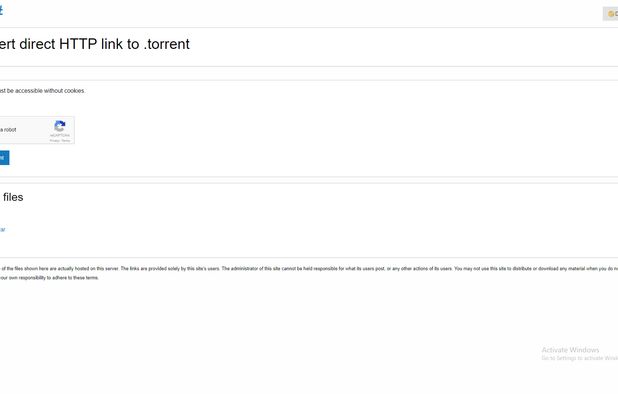Screen dimensions: 618x394
Task: Open the .rar file link under files
Action: (x=2, y=229)
